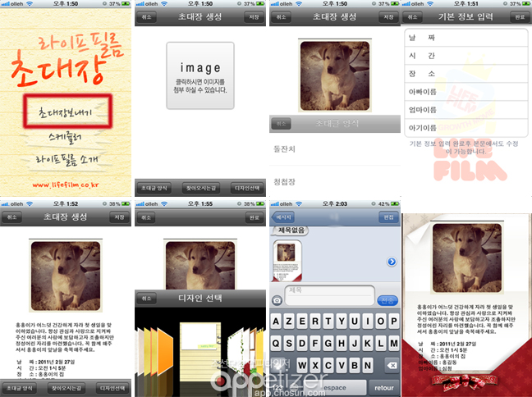Select the 아빠이름 field
The height and width of the screenshot is (397, 532).
point(466,92)
